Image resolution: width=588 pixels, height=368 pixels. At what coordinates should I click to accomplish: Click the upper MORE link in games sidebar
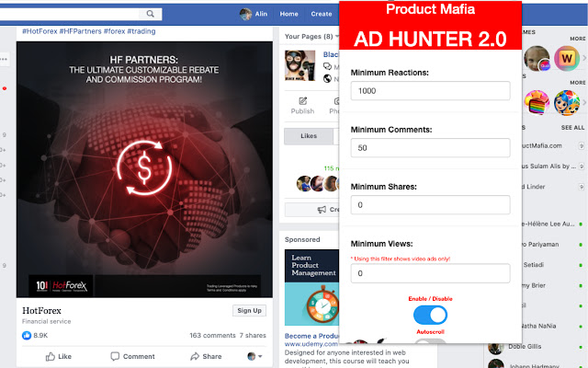[x=578, y=39]
